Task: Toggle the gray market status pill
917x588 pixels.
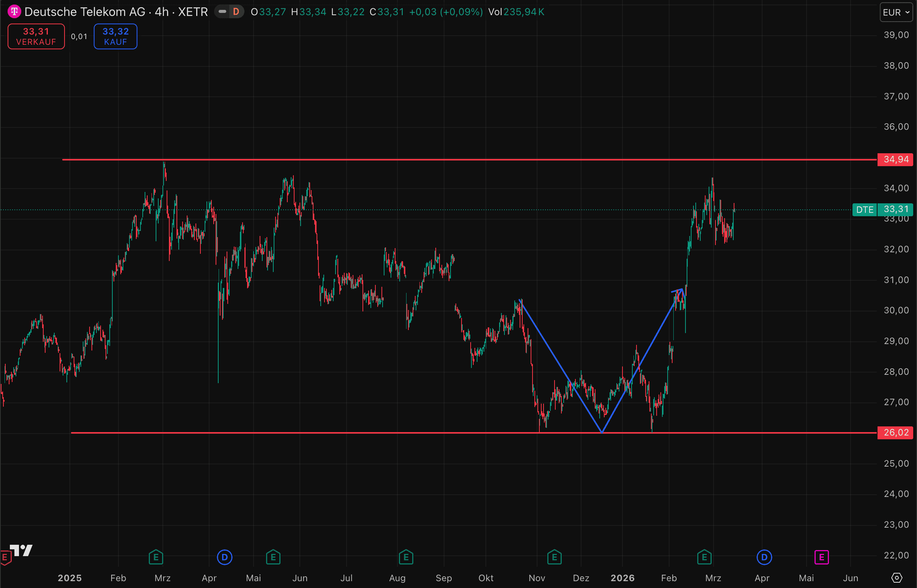Action: coord(222,12)
